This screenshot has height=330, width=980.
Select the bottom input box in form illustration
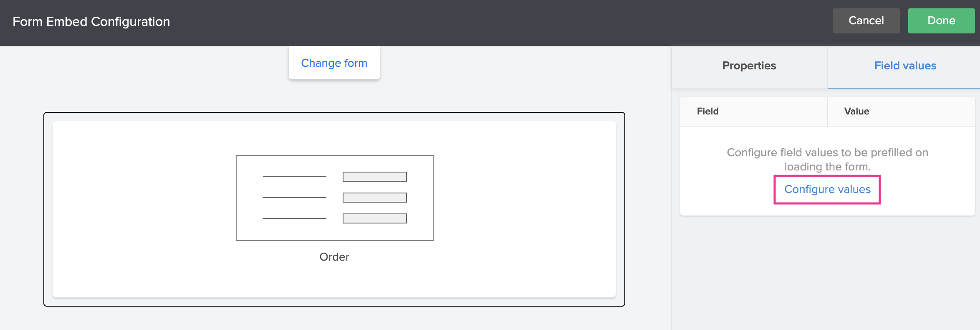tap(375, 218)
